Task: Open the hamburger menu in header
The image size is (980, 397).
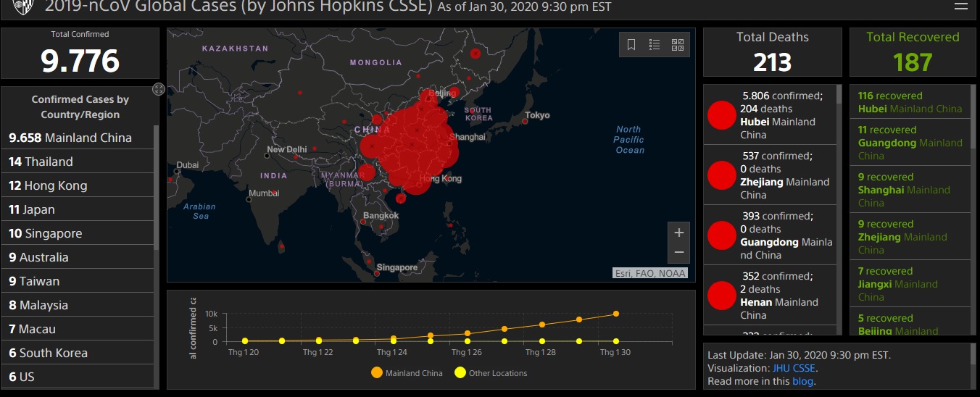Action: pos(960,7)
